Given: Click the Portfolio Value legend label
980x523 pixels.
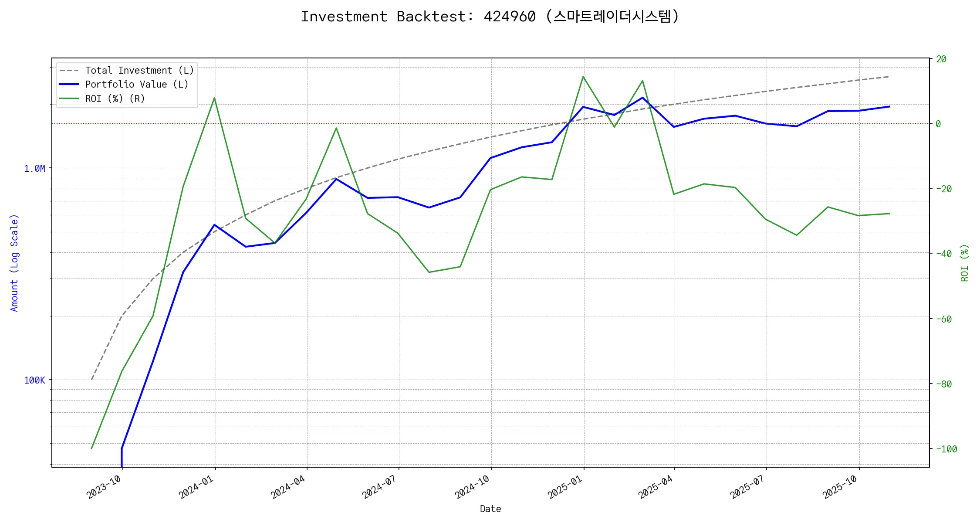Looking at the screenshot, I should [137, 85].
